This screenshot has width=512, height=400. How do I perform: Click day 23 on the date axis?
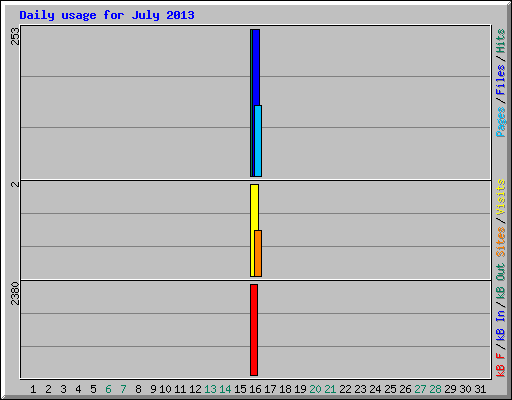(x=360, y=389)
